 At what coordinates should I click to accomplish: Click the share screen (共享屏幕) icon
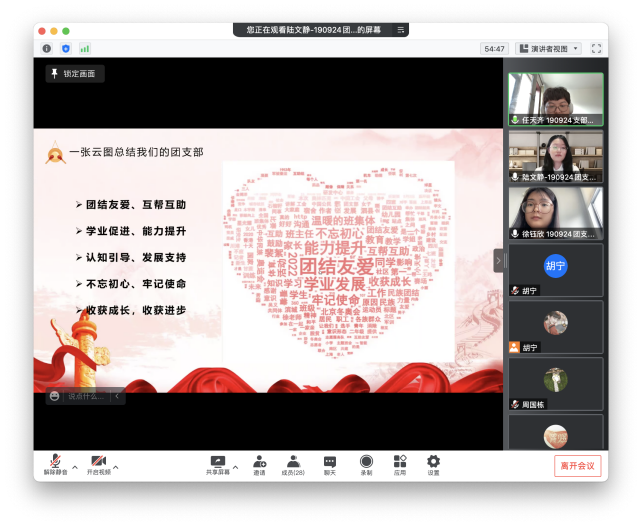pos(217,463)
